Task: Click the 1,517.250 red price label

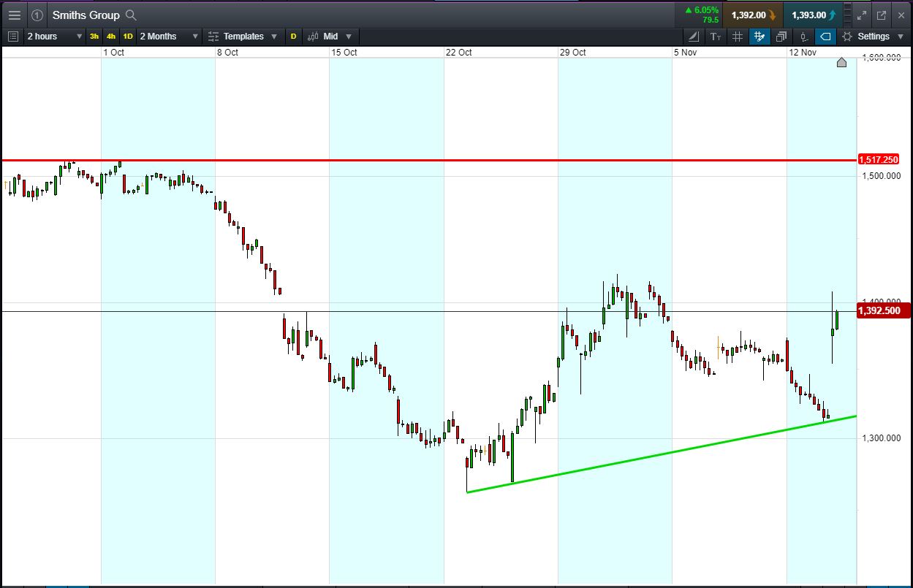Action: coord(879,159)
